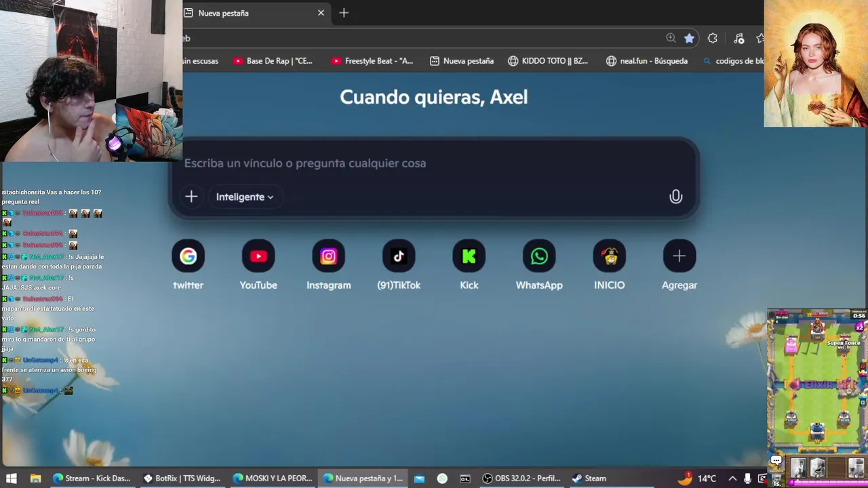Expand the system tray hidden icons chevron

pyautogui.click(x=732, y=479)
